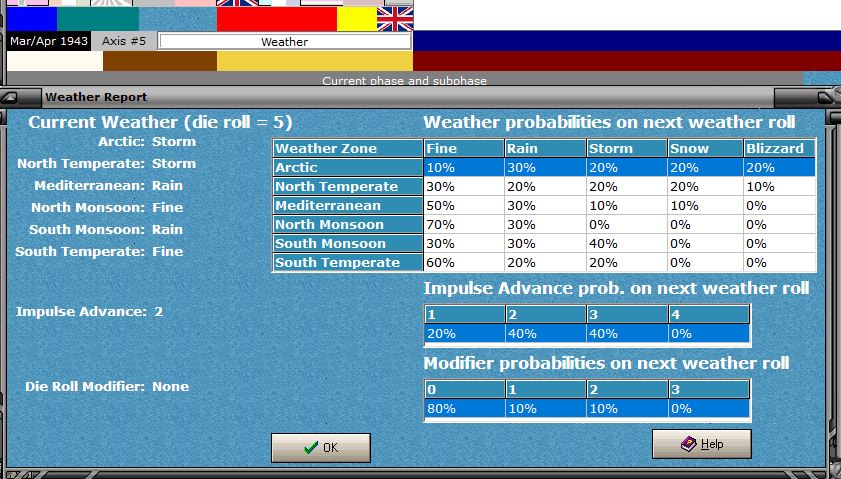This screenshot has height=479, width=841.
Task: Open Help for the Weather Report
Action: click(x=702, y=444)
